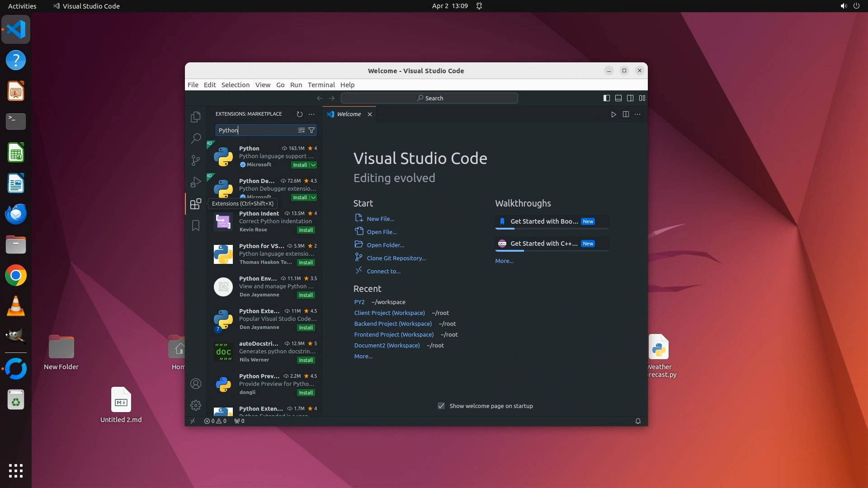Toggle the primary side bar layout
The image size is (868, 488).
click(607, 98)
